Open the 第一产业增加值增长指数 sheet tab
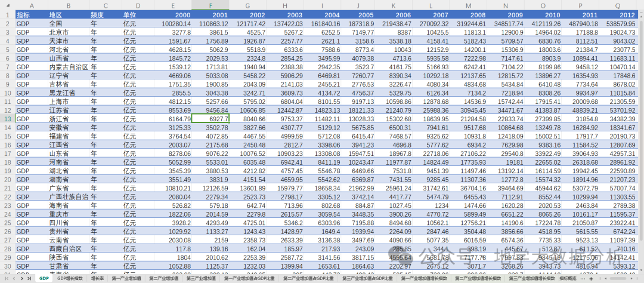The width and height of the screenshot is (644, 283). coord(423,278)
